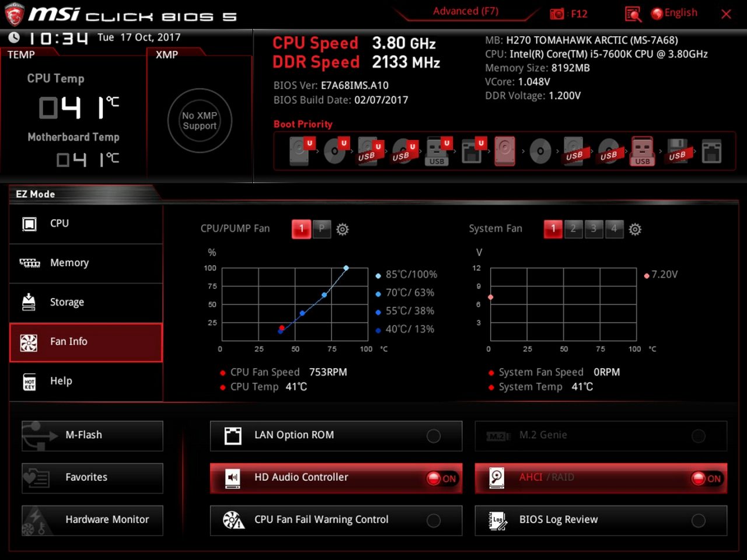Click No XMP Support circle
The height and width of the screenshot is (560, 747).
pyautogui.click(x=200, y=121)
